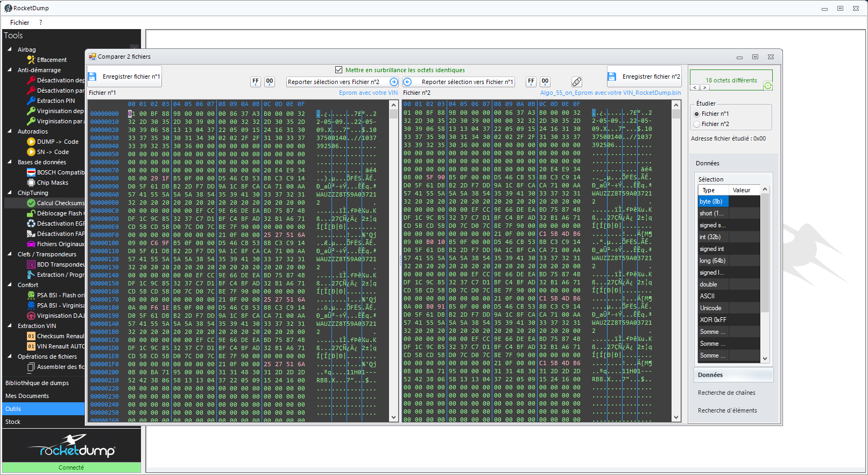Viewport: 868px width, 475px height.
Task: Click Enregistrer fichier n°1 button
Action: point(124,76)
